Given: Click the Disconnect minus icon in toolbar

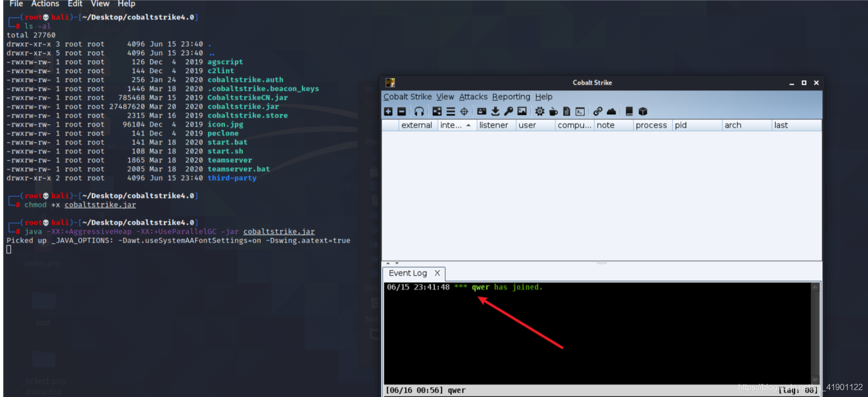Looking at the screenshot, I should [402, 111].
